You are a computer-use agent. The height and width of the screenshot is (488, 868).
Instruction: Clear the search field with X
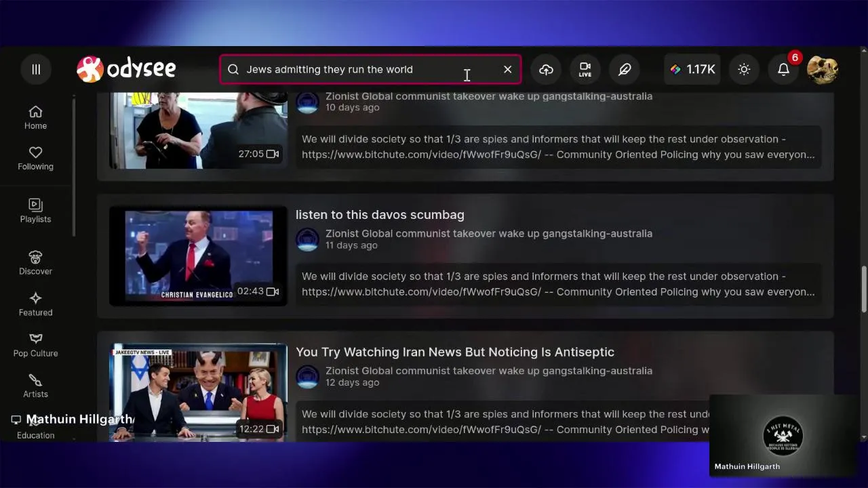(x=507, y=69)
